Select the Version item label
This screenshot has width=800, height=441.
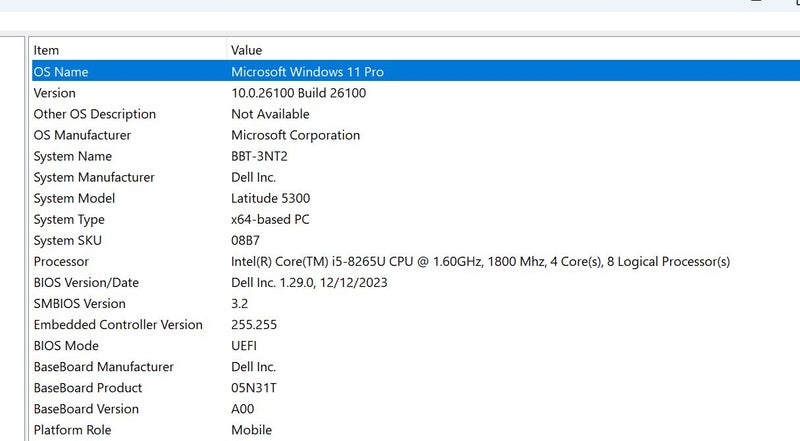(55, 93)
